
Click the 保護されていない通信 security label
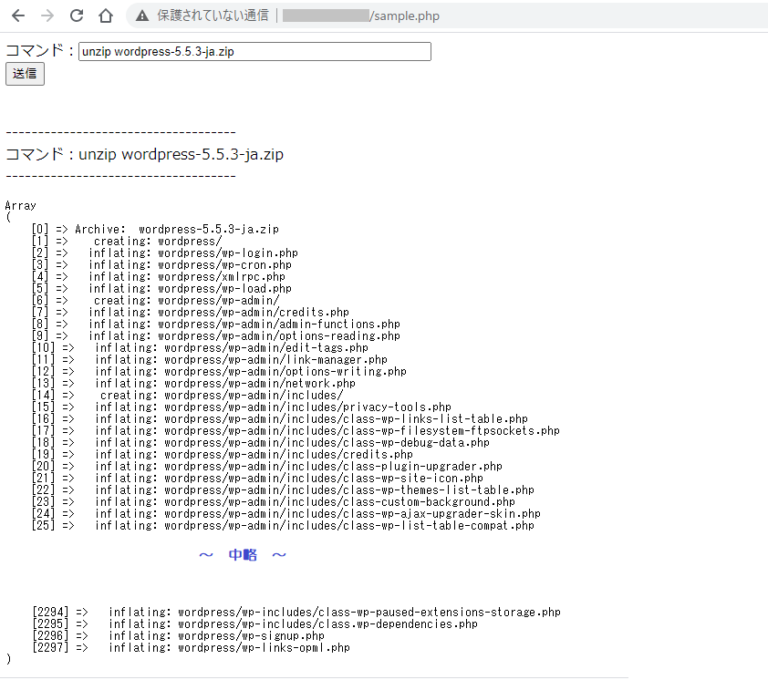[x=212, y=16]
